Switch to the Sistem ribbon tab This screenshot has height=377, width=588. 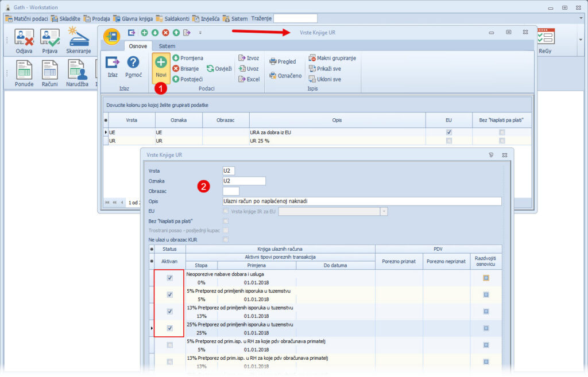pos(167,46)
